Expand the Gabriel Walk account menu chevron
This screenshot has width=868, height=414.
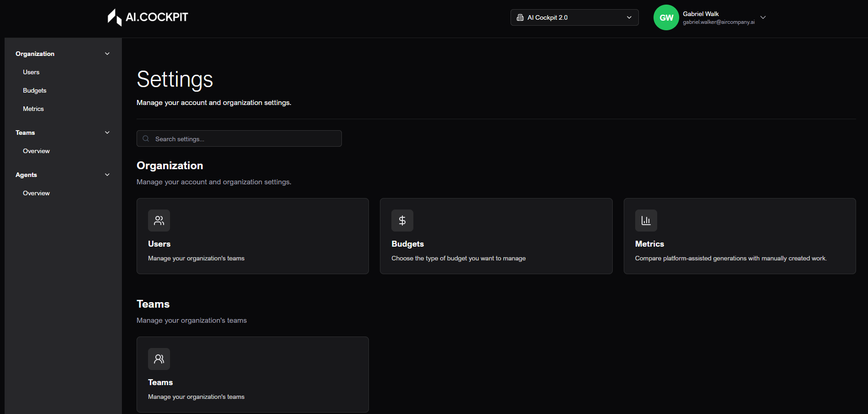click(763, 17)
